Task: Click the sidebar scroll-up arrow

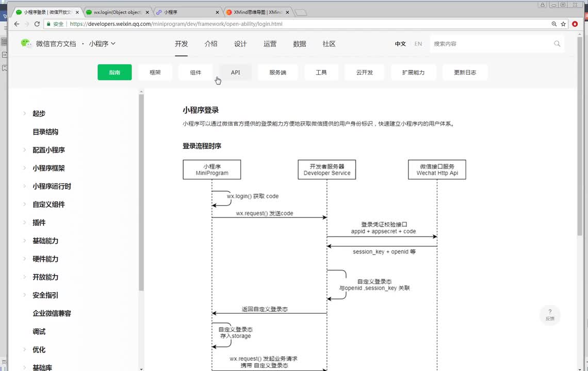Action: [141, 91]
